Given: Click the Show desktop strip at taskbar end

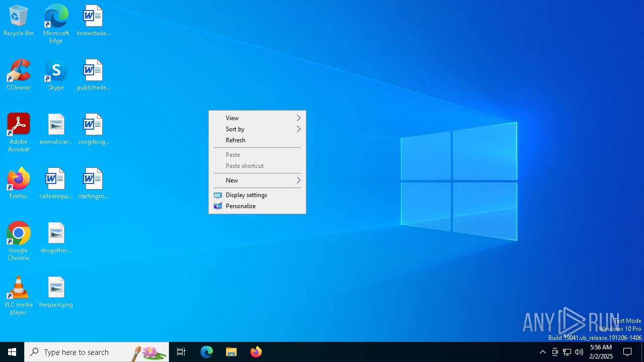Looking at the screenshot, I should pyautogui.click(x=642, y=352).
